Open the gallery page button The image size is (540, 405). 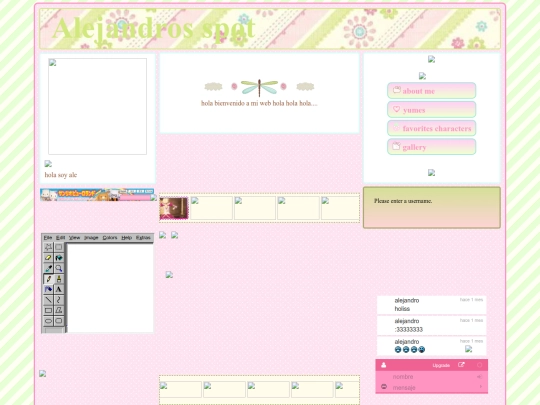(432, 147)
